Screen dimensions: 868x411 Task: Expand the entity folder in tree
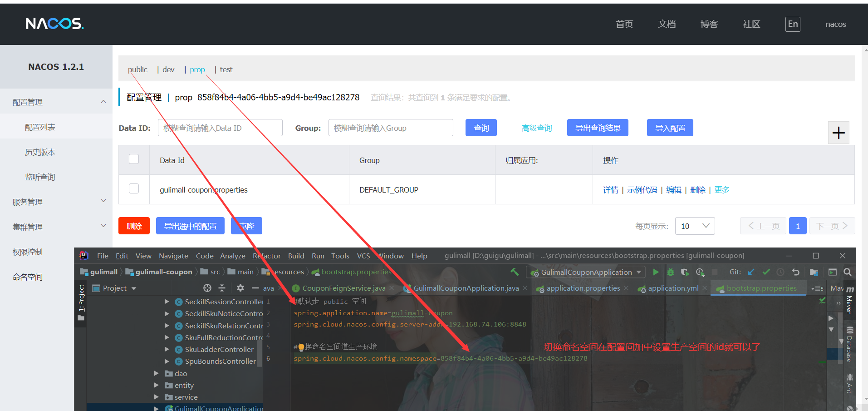[157, 385]
